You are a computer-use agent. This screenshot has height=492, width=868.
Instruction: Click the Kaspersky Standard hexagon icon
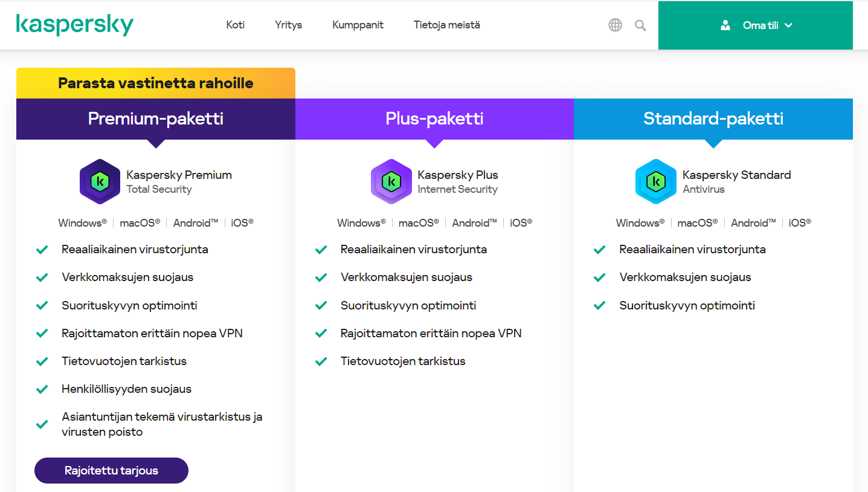[655, 181]
